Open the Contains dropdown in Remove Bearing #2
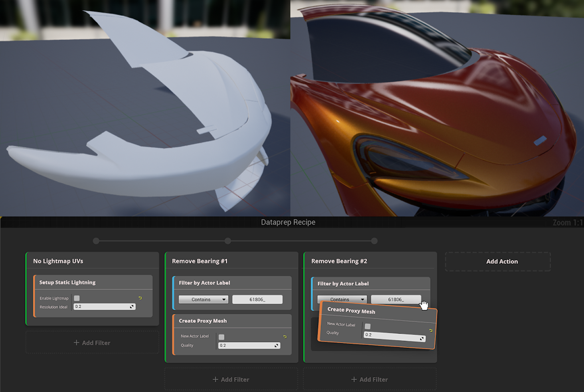 [x=342, y=300]
